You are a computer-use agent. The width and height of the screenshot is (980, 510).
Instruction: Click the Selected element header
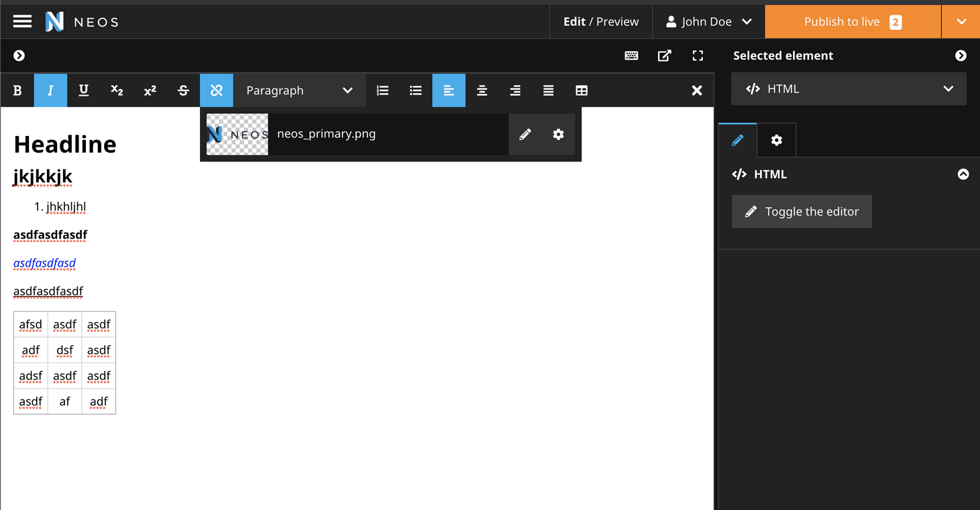783,56
